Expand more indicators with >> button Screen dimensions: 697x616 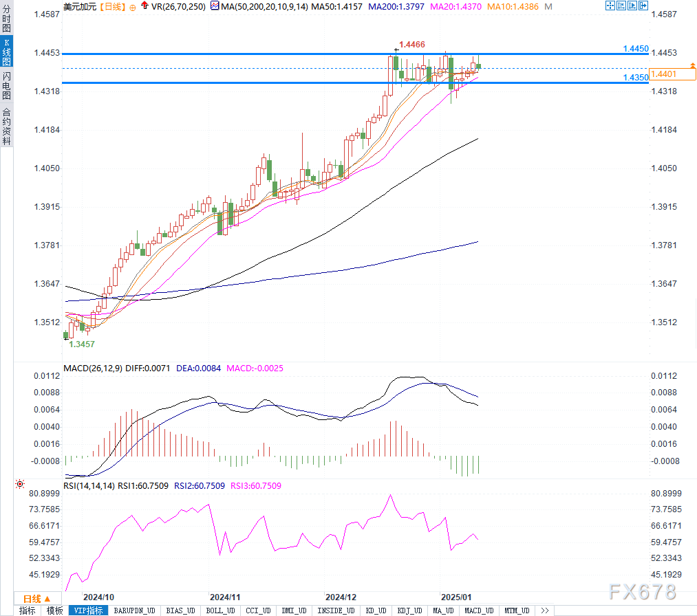click(x=544, y=610)
